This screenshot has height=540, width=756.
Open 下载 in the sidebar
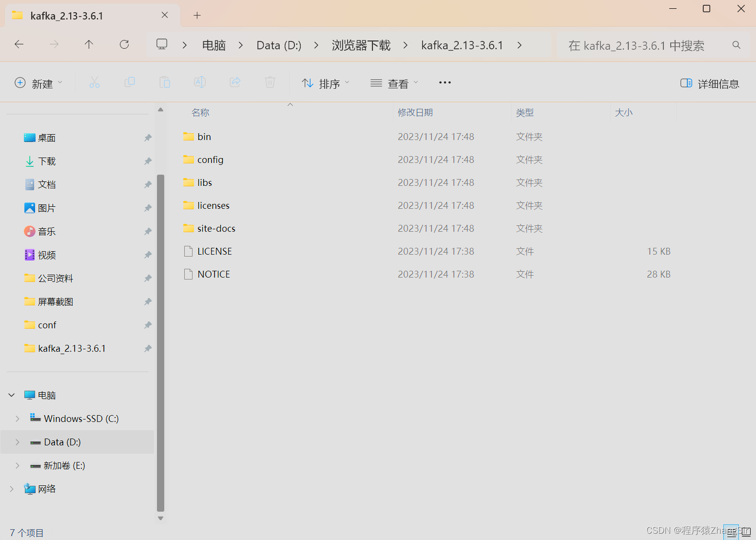[47, 161]
